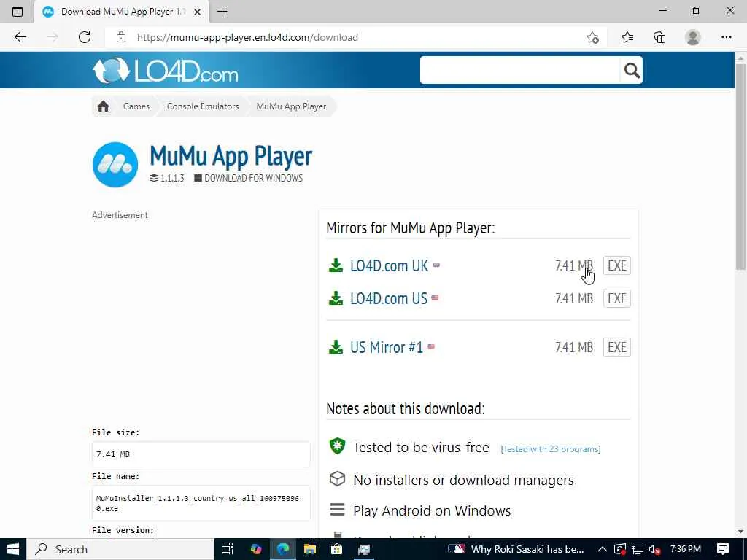747x560 pixels.
Task: Click the box icon beside No installers
Action: 337,478
